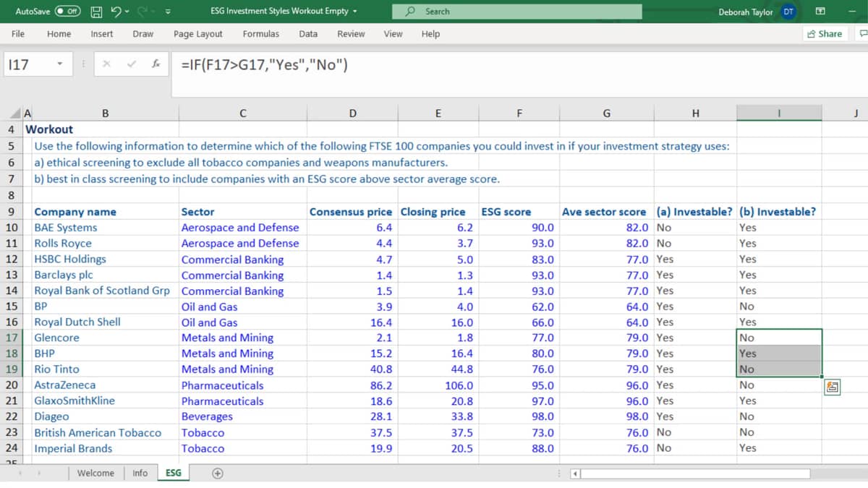Open the Help ribbon tab
The width and height of the screenshot is (868, 488).
tap(430, 34)
